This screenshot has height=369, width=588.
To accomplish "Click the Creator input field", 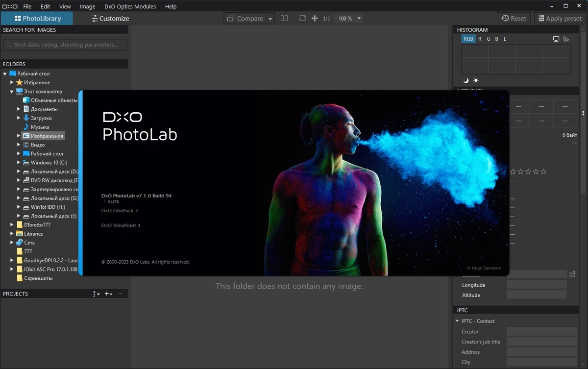I will pyautogui.click(x=541, y=332).
